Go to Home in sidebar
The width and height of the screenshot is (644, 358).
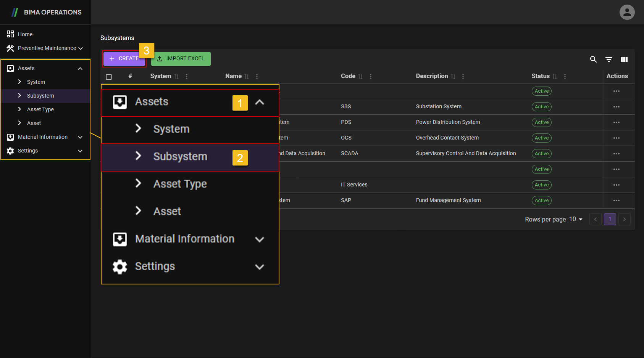(25, 34)
